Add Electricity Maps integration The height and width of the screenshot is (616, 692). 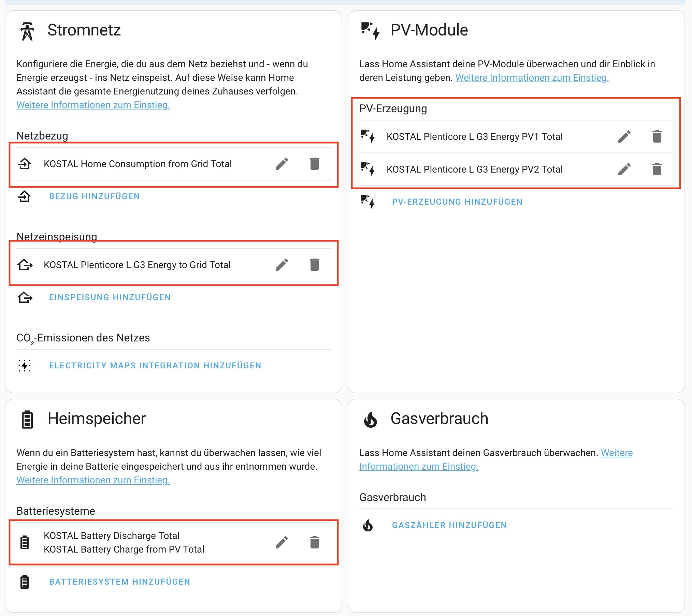click(x=155, y=366)
